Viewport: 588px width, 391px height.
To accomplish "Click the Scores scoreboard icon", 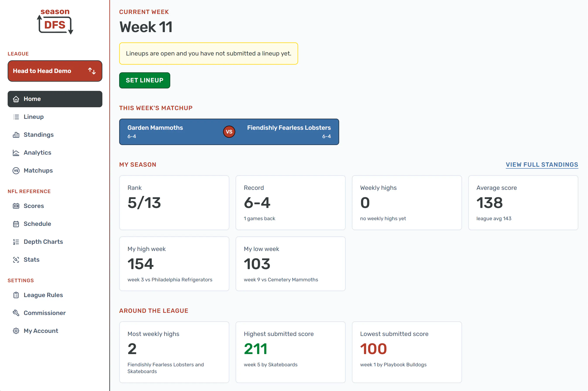I will [16, 206].
